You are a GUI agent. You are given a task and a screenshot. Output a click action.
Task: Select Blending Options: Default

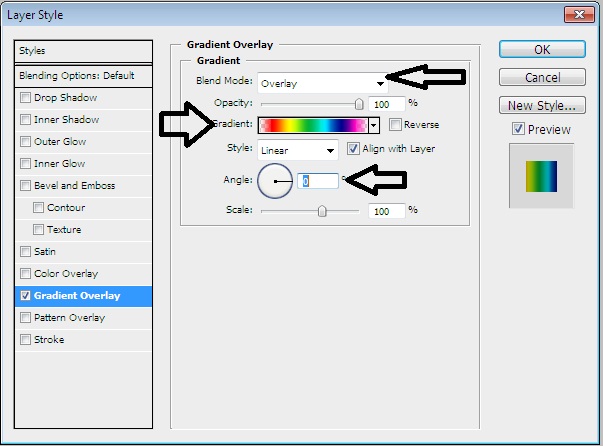click(83, 76)
